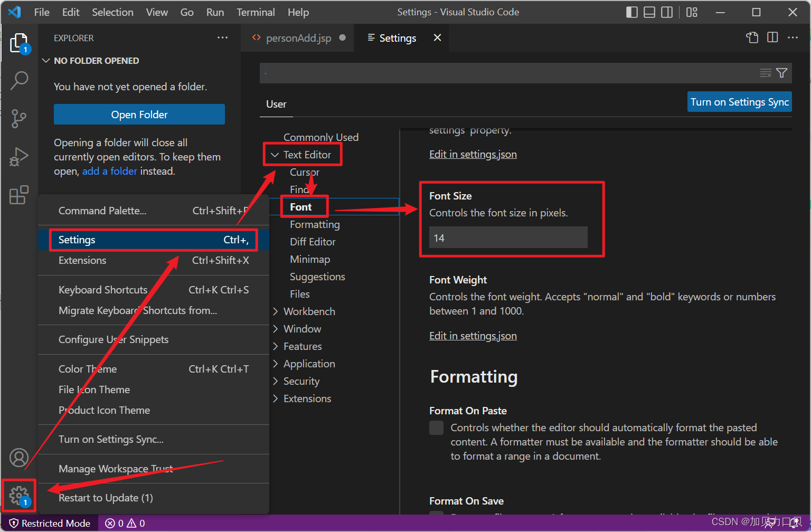
Task: Split the editor right
Action: click(x=772, y=37)
